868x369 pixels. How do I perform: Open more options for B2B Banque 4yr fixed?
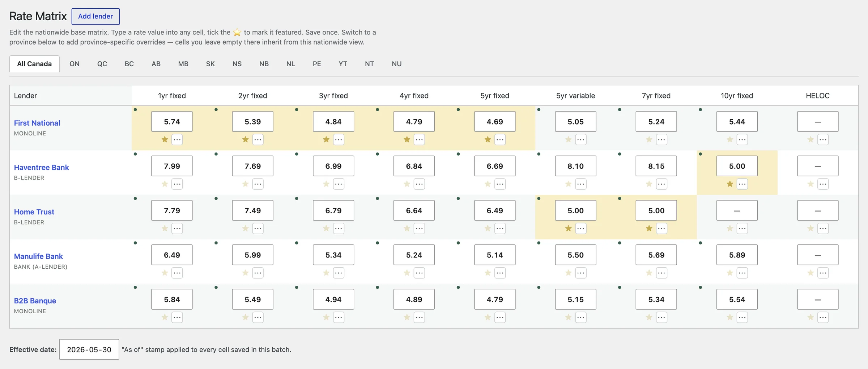coord(419,317)
